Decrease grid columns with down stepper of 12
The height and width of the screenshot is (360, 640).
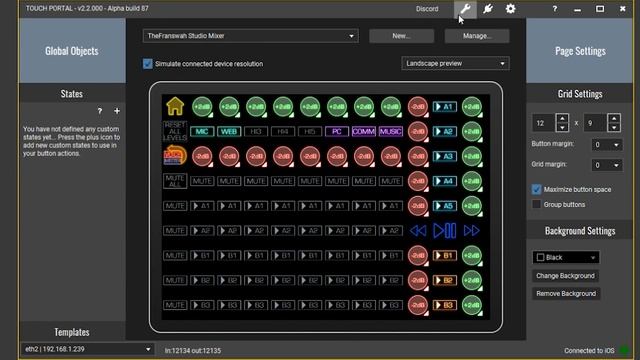tap(562, 127)
